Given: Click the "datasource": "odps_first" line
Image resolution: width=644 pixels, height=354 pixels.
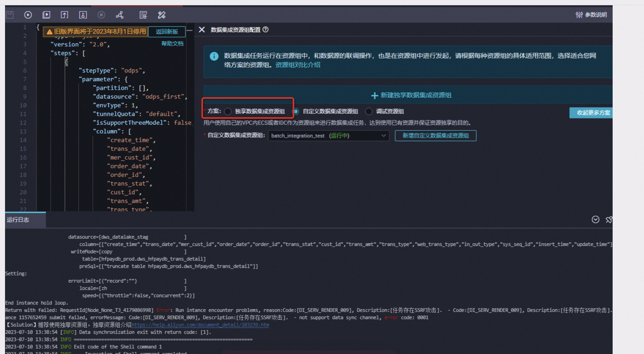Looking at the screenshot, I should pos(140,96).
